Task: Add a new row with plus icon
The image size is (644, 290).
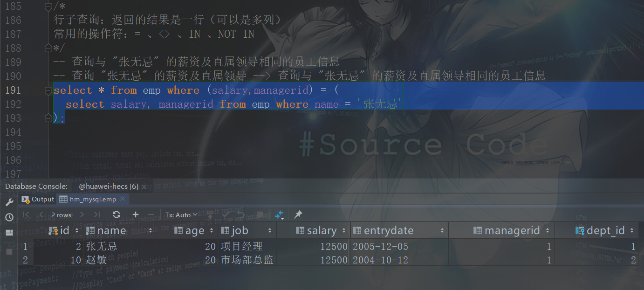Action: [136, 214]
